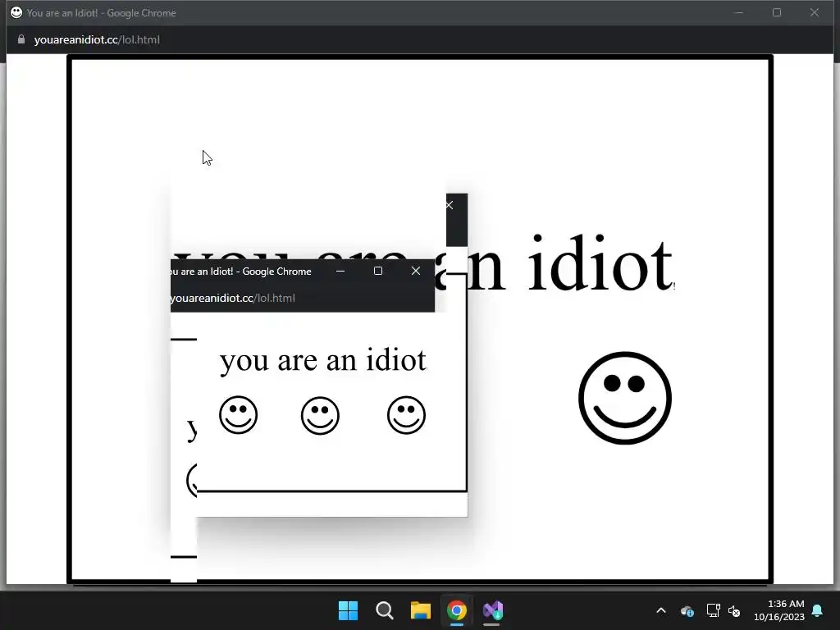Click the big smiley face in the large window
Viewport: 840px width, 630px height.
click(624, 398)
